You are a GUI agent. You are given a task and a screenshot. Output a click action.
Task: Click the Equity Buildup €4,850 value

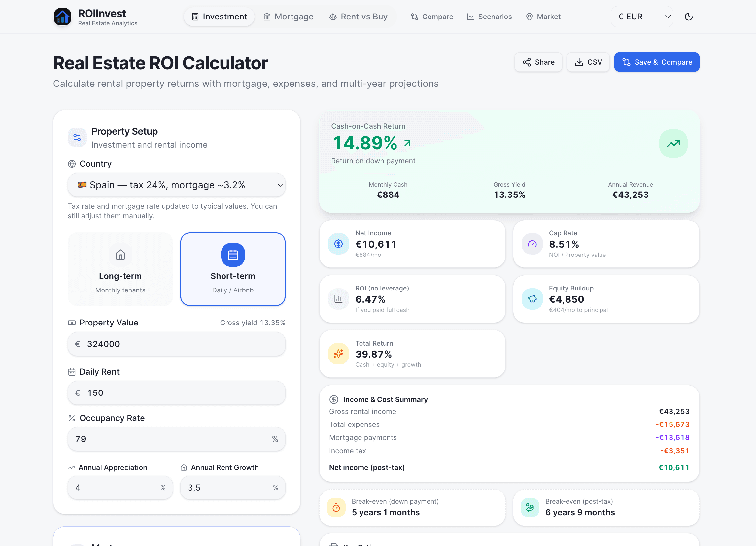[x=566, y=299]
